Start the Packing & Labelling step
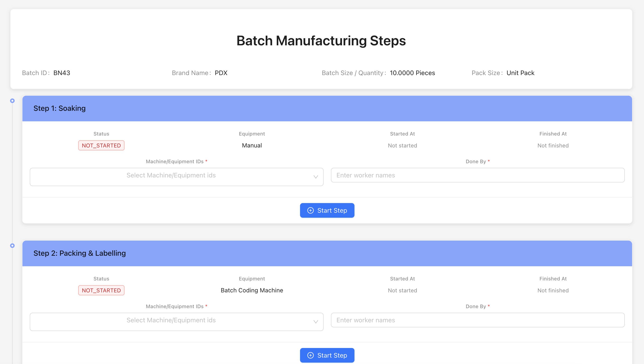The image size is (644, 364). [x=327, y=355]
